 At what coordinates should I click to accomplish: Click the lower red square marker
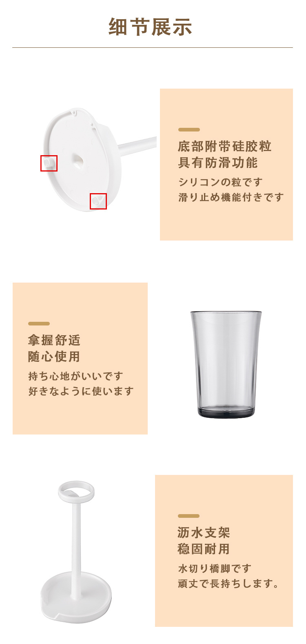(x=98, y=201)
